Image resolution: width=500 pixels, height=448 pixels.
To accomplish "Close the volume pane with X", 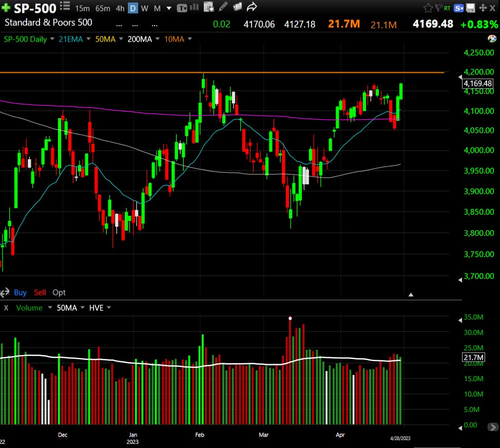I will click(6, 308).
